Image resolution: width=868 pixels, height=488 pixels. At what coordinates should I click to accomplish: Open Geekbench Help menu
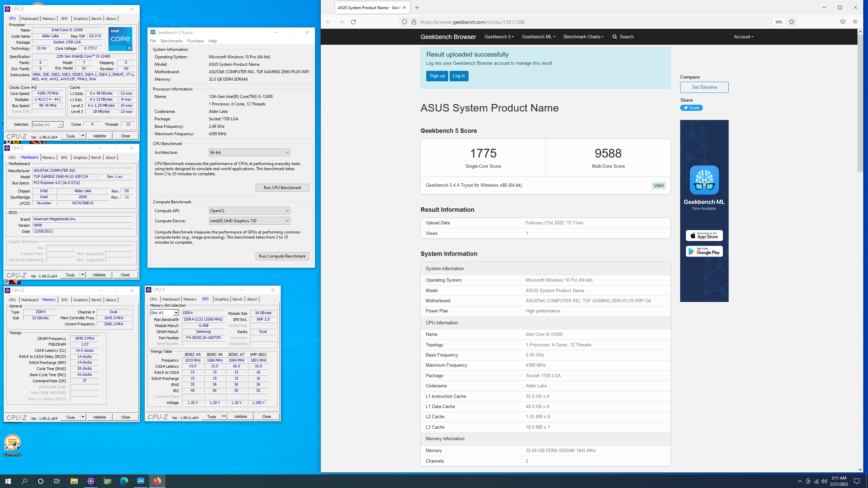point(213,41)
